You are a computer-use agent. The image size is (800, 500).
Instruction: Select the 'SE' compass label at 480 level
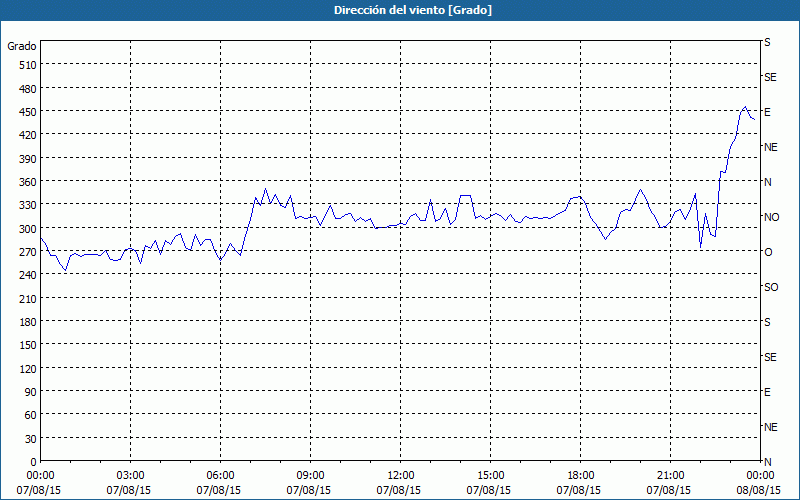[x=770, y=77]
